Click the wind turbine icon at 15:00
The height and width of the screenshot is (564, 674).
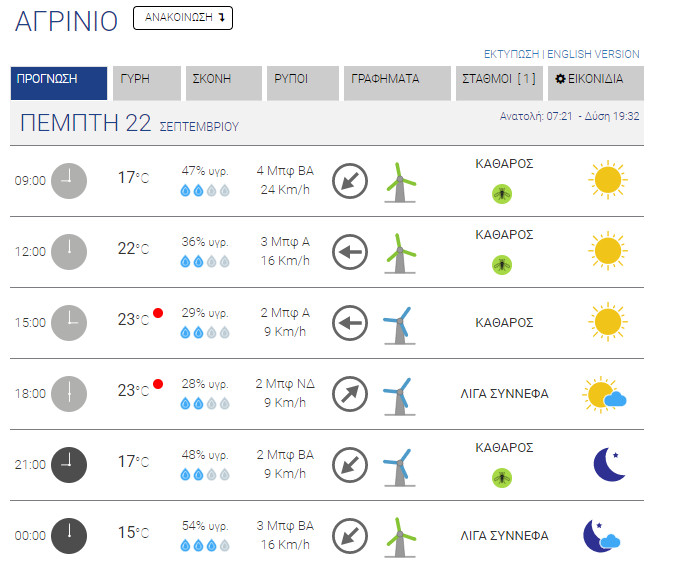click(399, 324)
